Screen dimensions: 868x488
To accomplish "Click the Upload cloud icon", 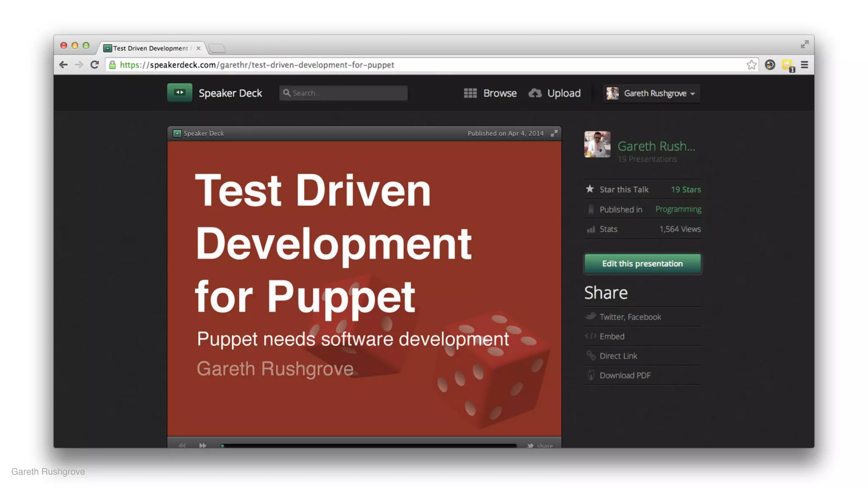I will [x=535, y=93].
